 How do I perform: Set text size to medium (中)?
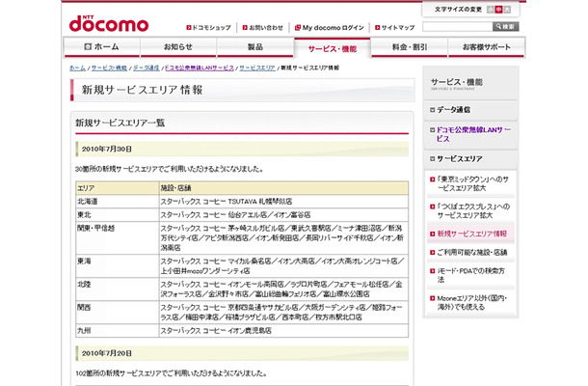click(498, 10)
